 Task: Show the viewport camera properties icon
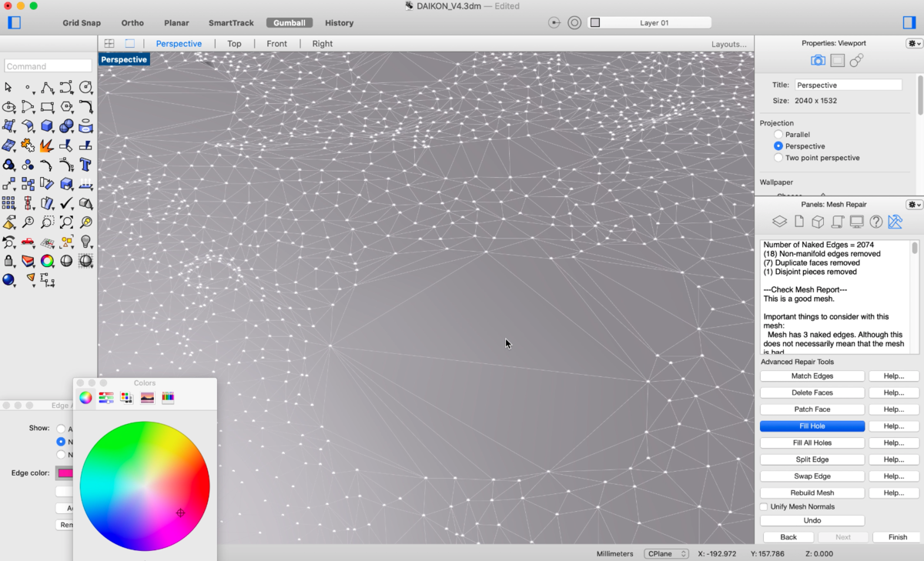(818, 60)
